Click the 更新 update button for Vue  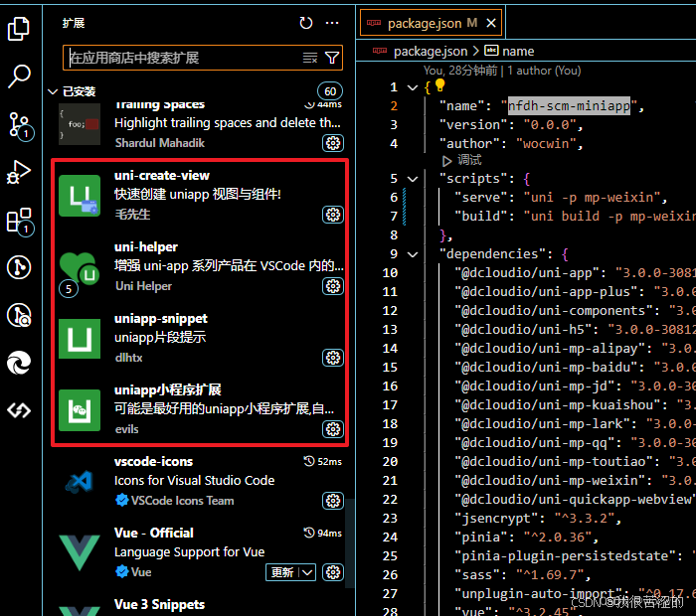click(282, 572)
